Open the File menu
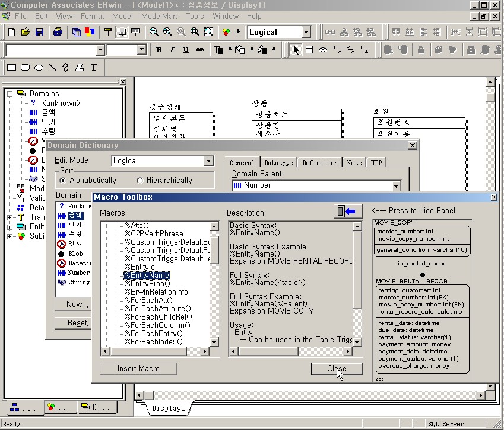 20,16
